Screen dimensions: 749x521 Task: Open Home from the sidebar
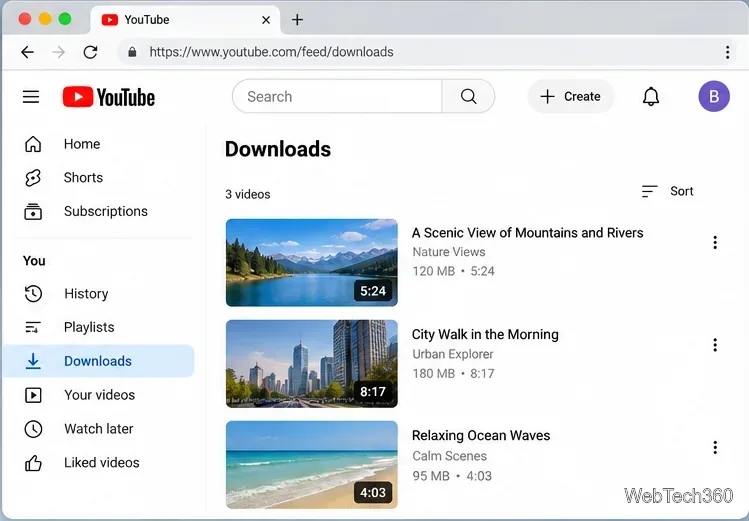tap(99, 144)
